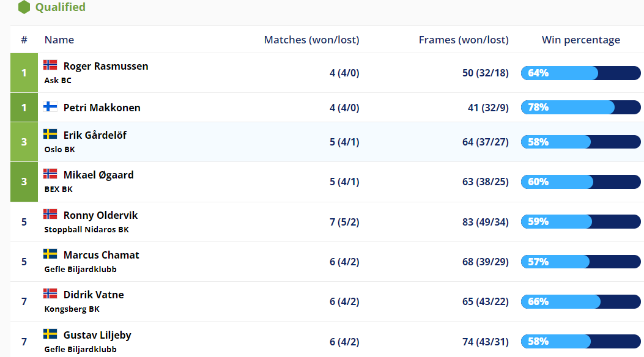Click Gustav Liljeby's 58% win bar
This screenshot has height=357, width=644.
pyautogui.click(x=581, y=341)
